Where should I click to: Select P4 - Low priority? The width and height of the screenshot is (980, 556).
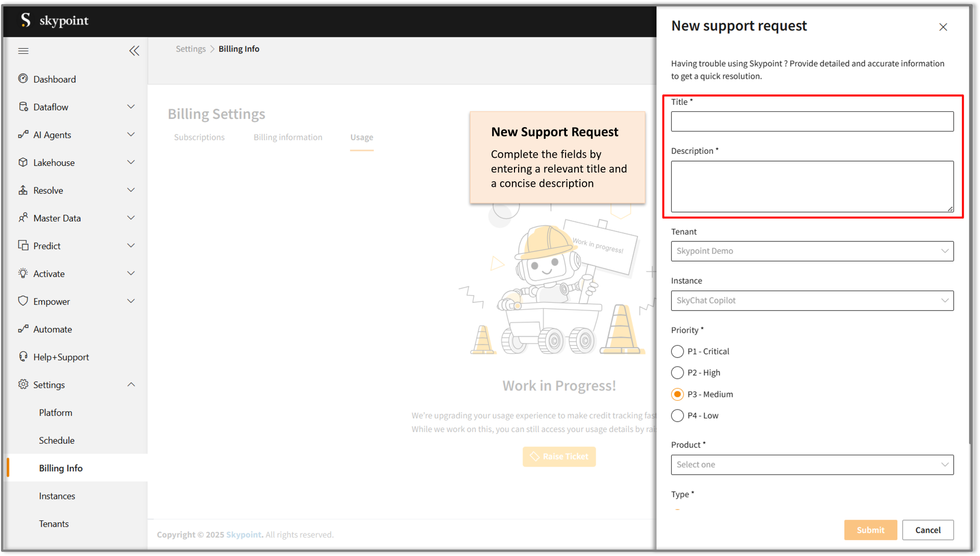point(677,416)
